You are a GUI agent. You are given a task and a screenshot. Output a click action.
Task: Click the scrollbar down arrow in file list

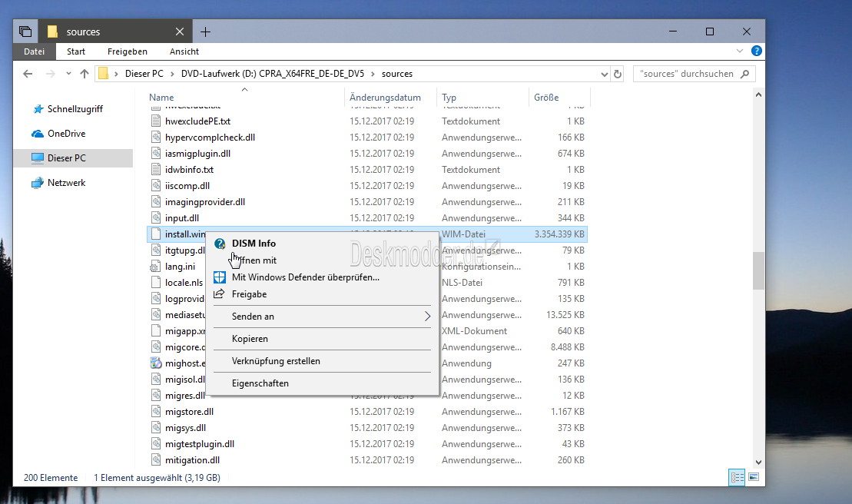pyautogui.click(x=758, y=463)
